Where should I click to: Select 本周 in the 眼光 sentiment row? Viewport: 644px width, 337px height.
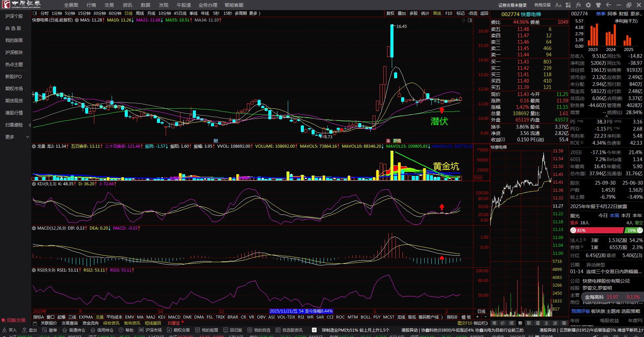(x=614, y=215)
